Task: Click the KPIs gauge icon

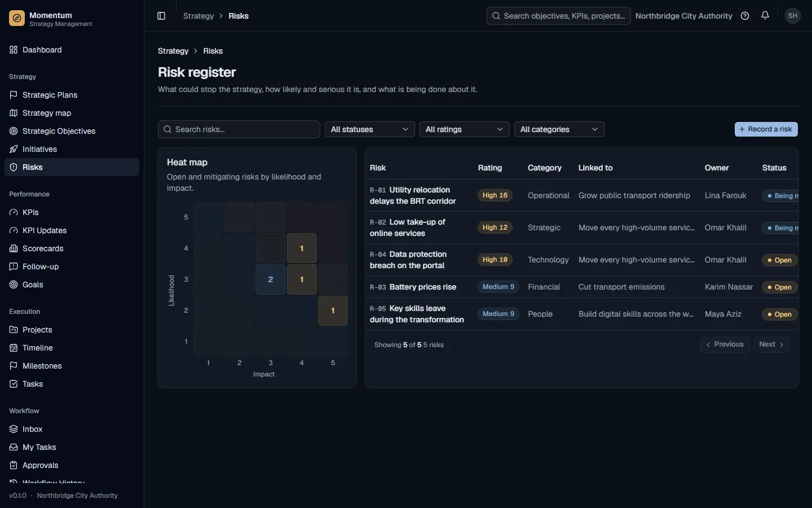Action: point(14,212)
